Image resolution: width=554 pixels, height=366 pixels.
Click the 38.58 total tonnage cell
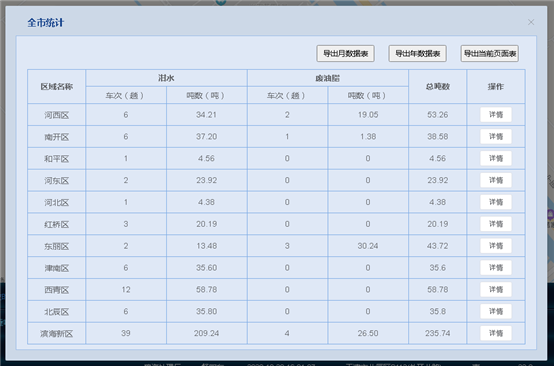[437, 137]
